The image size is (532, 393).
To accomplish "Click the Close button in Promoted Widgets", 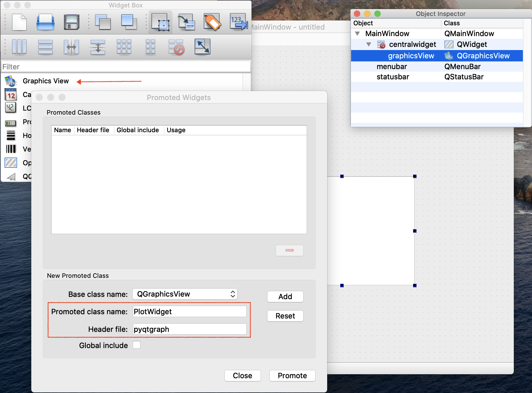I will (x=243, y=376).
